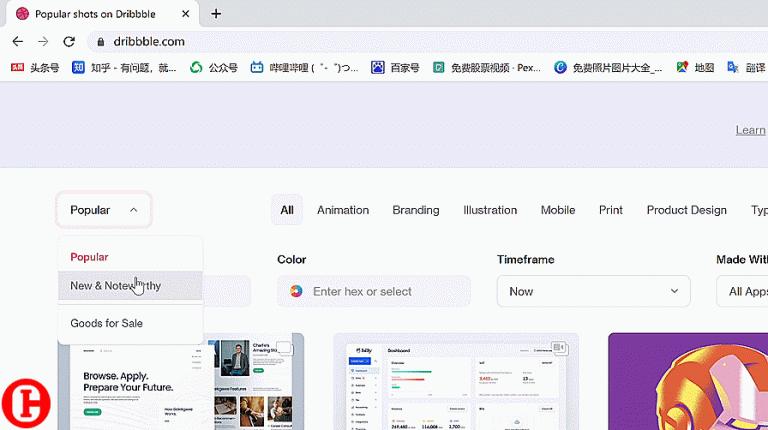Switch to the Product Design category

(x=687, y=210)
